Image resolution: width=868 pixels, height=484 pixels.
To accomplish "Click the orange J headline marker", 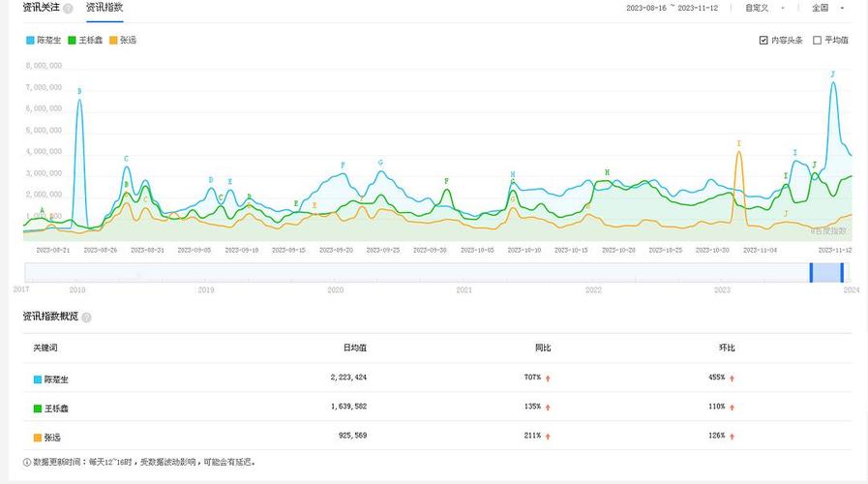I will [786, 214].
